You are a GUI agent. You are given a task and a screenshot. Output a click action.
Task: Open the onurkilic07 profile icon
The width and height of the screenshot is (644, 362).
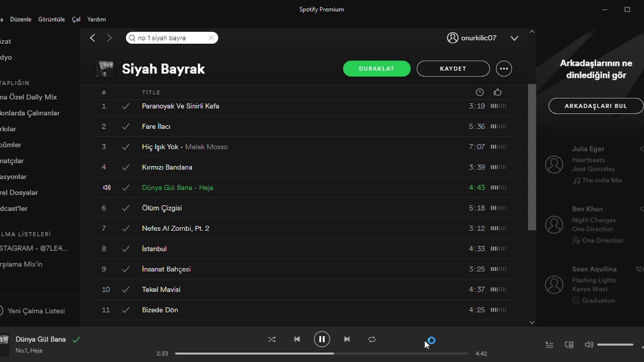452,38
